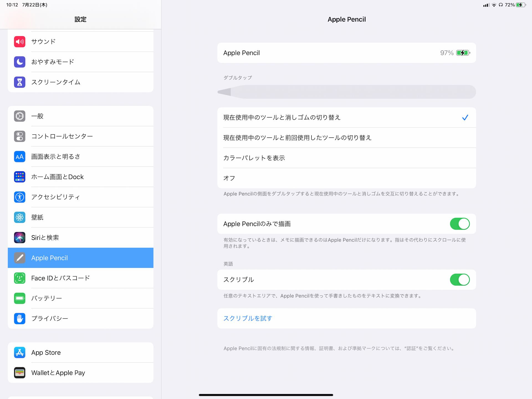Tap the status bar Wi-Fi icon

coord(494,5)
